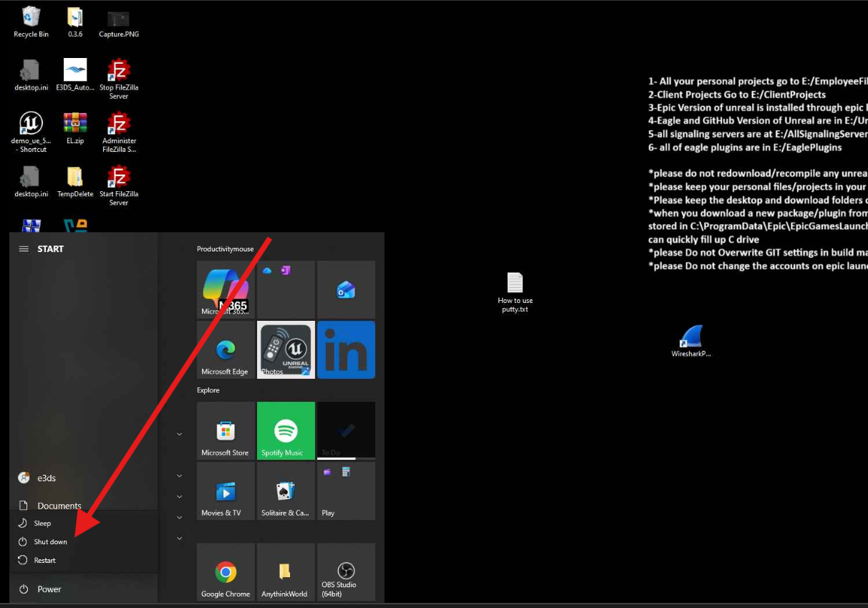The width and height of the screenshot is (868, 608).
Task: Launch the Solitaire & Casual Games tile
Action: [286, 491]
